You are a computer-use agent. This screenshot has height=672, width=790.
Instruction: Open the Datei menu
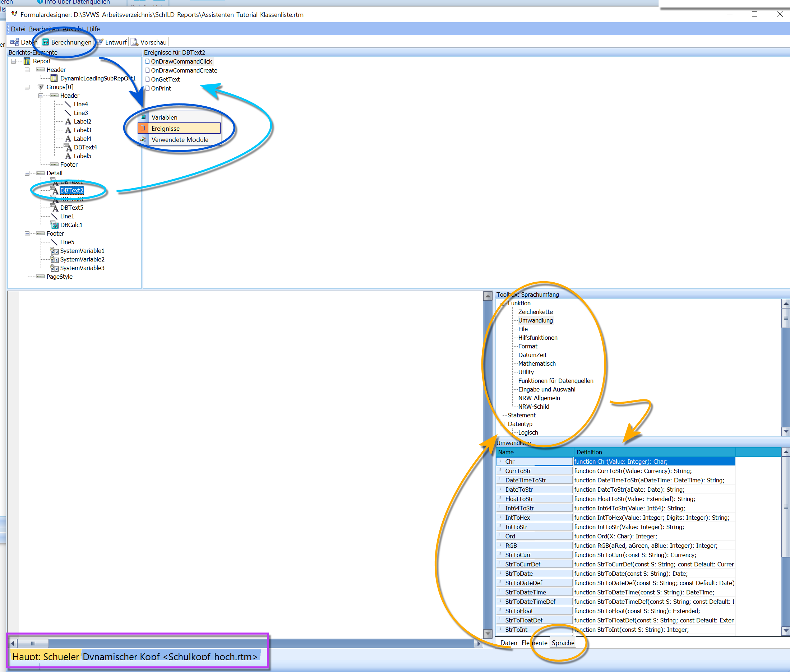[x=18, y=29]
